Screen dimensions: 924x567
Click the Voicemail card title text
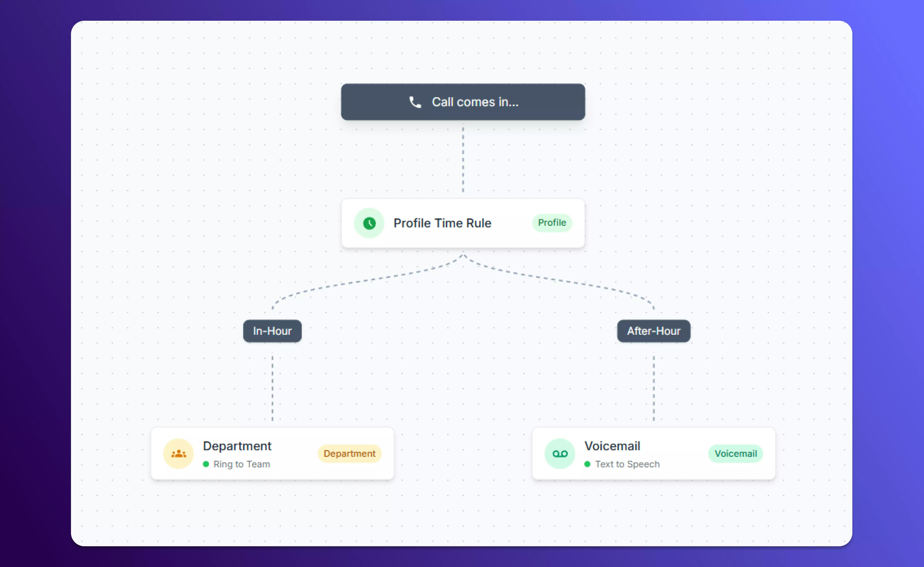(612, 446)
